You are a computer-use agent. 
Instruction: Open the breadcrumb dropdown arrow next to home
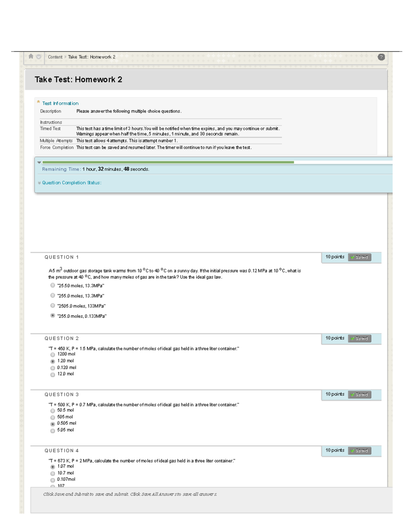click(39, 57)
